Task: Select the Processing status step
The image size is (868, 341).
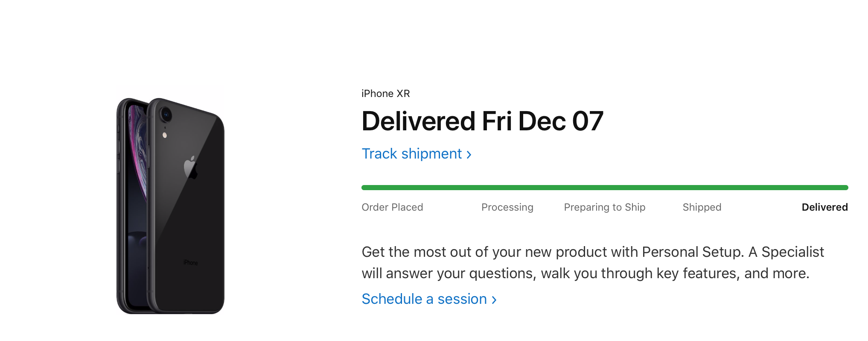Action: pyautogui.click(x=507, y=207)
